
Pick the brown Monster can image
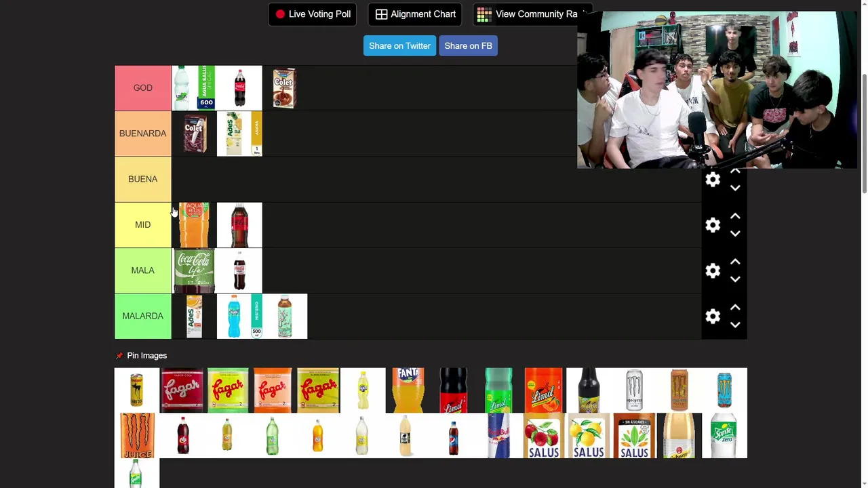click(x=679, y=390)
